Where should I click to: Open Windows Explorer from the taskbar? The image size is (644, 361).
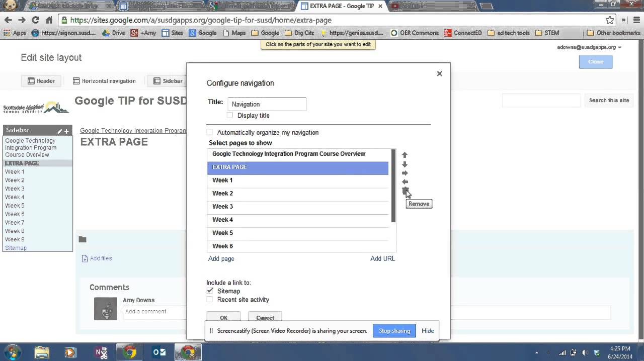pyautogui.click(x=42, y=352)
